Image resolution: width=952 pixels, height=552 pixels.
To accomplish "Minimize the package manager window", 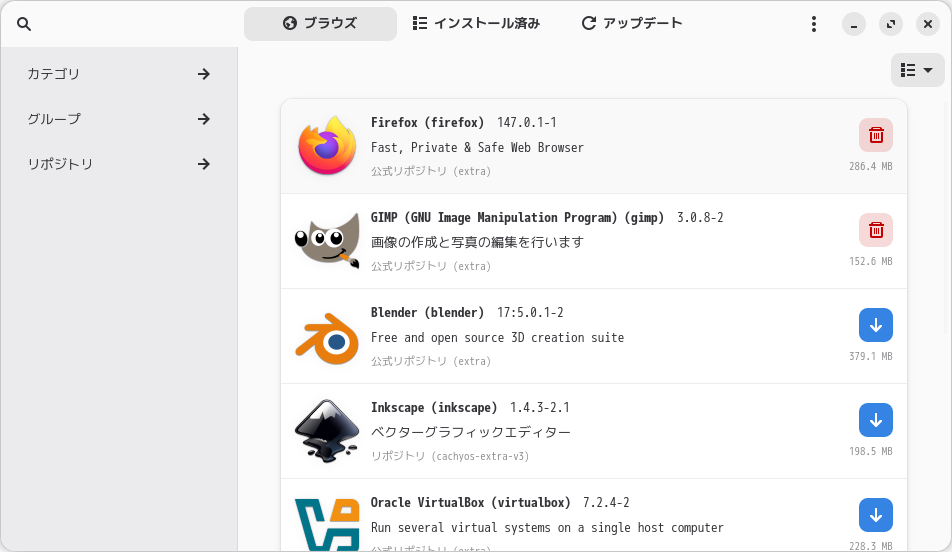I will tap(854, 24).
